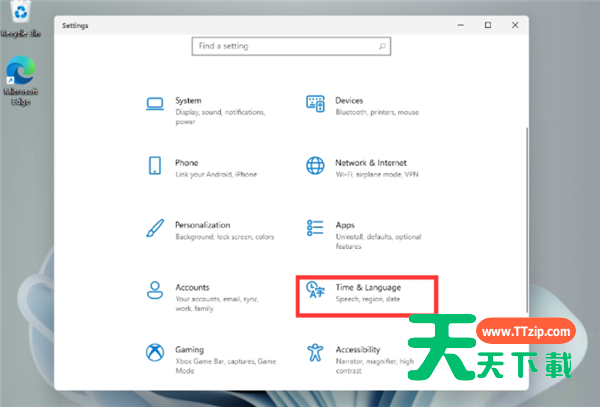
Task: Maximize the Settings window
Action: pos(487,24)
